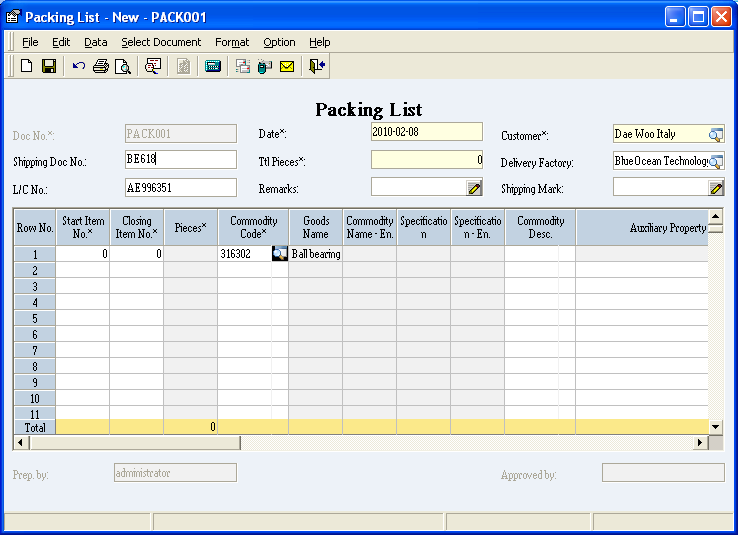Image resolution: width=738 pixels, height=535 pixels.
Task: Open the Format menu
Action: click(232, 42)
